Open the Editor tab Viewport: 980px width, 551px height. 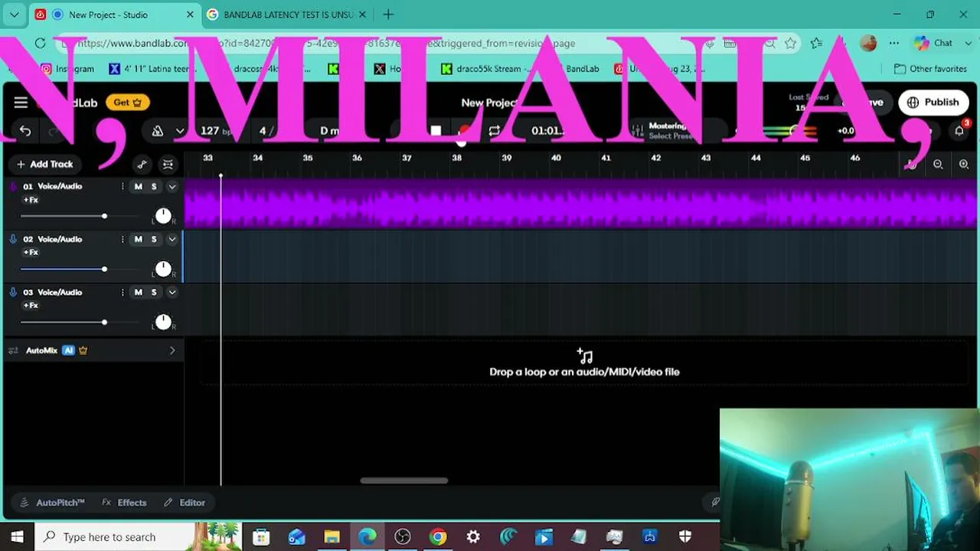[x=185, y=503]
